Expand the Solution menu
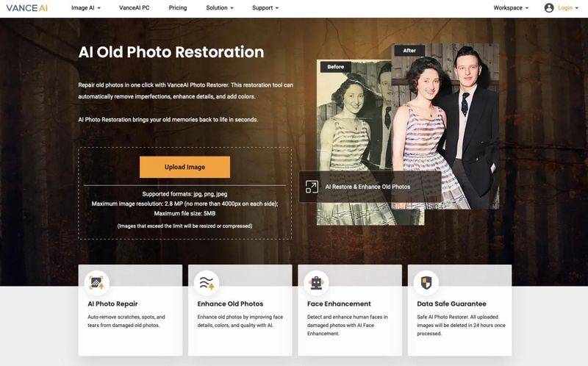This screenshot has width=588, height=366. pos(220,8)
